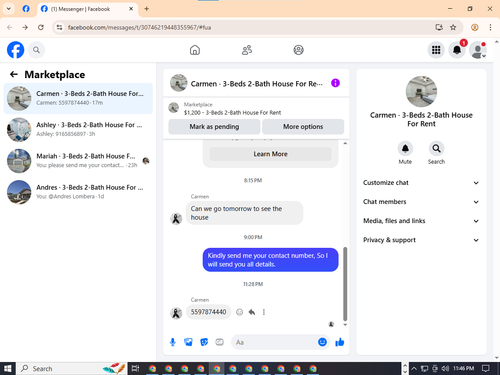Expand Customize chat section
500x375 pixels.
coord(421,183)
